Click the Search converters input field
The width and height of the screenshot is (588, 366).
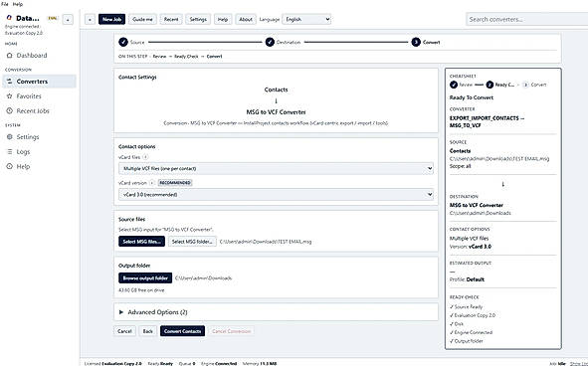click(x=527, y=19)
